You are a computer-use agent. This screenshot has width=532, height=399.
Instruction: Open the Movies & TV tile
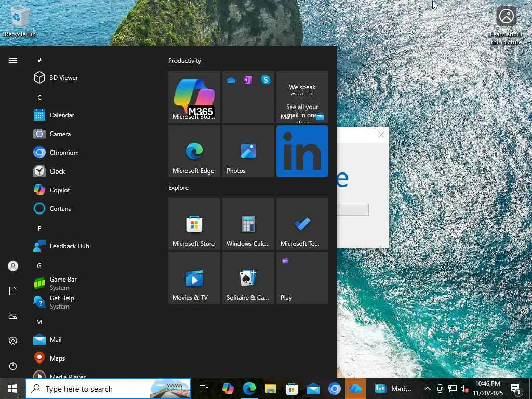tap(194, 278)
